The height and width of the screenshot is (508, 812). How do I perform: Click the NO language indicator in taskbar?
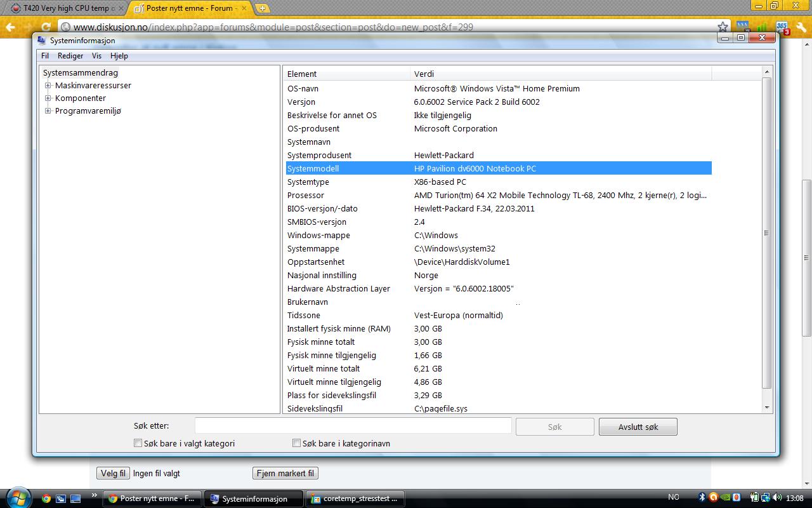point(674,498)
